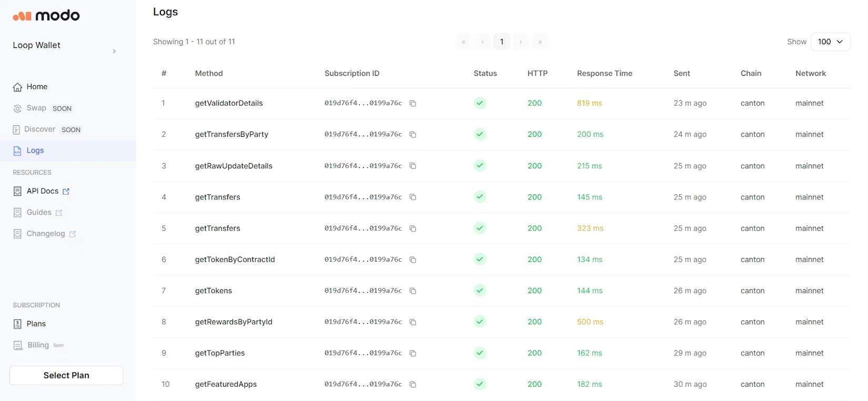Copy subscription ID in getValidatorDetails row
The image size is (868, 401).
point(413,104)
